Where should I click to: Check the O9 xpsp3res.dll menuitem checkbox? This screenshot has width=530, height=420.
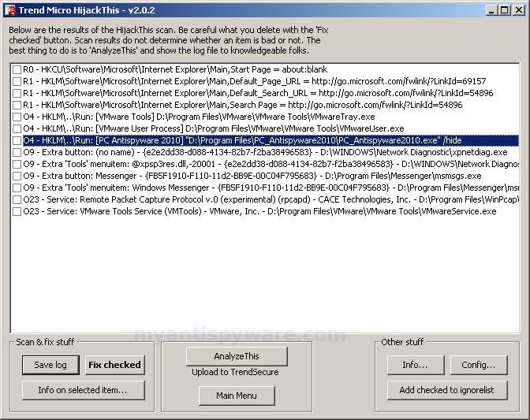tap(17, 164)
